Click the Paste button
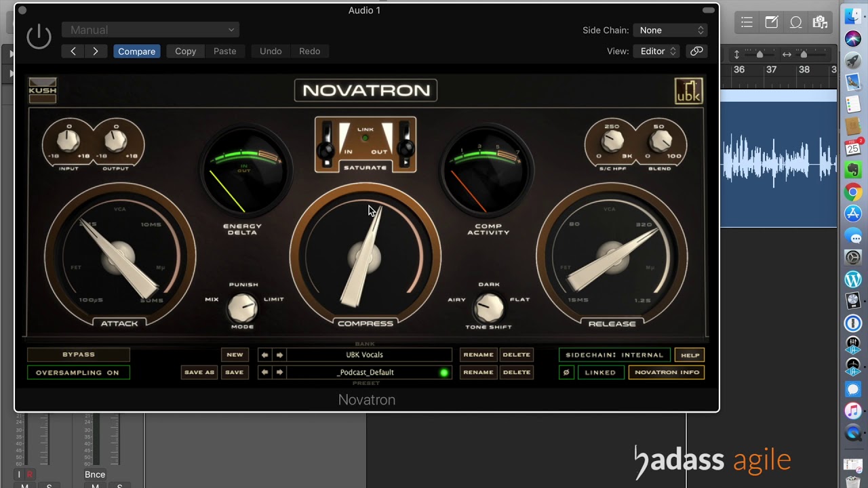The image size is (868, 488). point(224,51)
